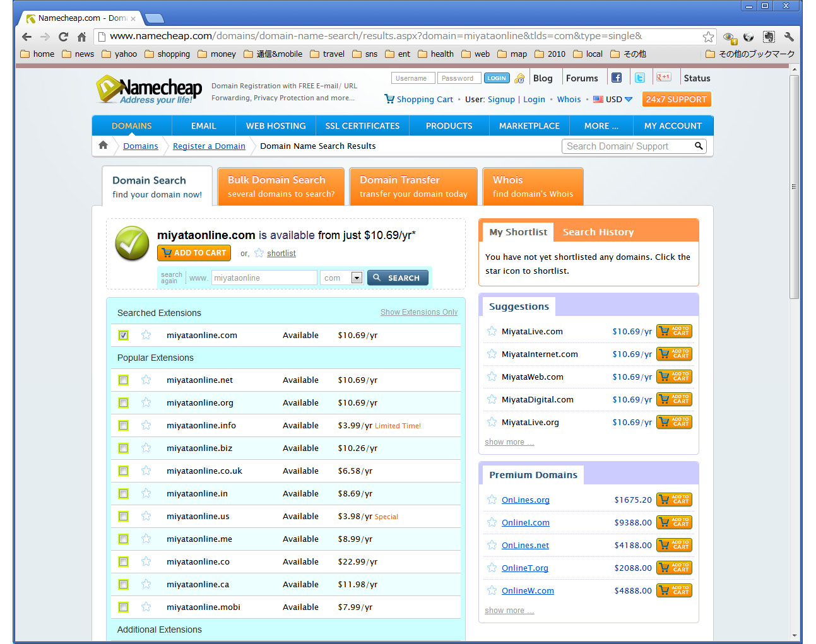This screenshot has height=644, width=816.
Task: Expand the USD currency dropdown
Action: 628,100
